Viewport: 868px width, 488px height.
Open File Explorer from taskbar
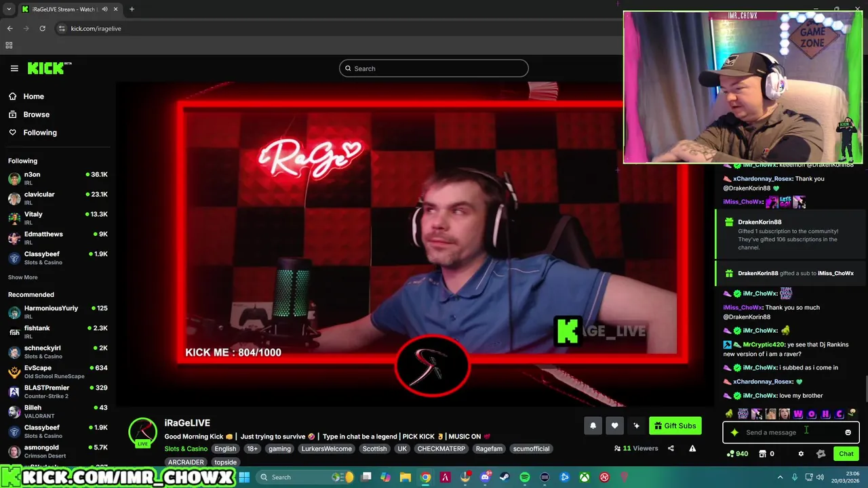point(405,477)
